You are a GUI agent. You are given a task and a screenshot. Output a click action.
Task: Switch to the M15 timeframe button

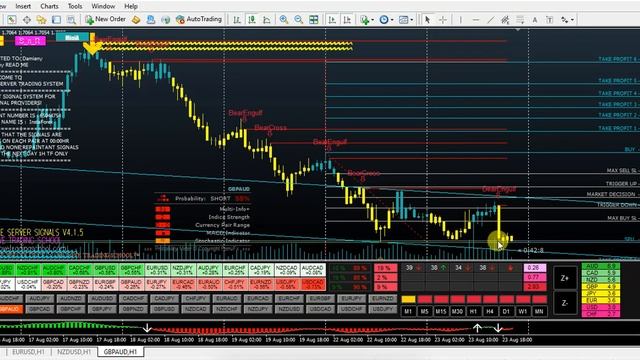[x=440, y=311]
